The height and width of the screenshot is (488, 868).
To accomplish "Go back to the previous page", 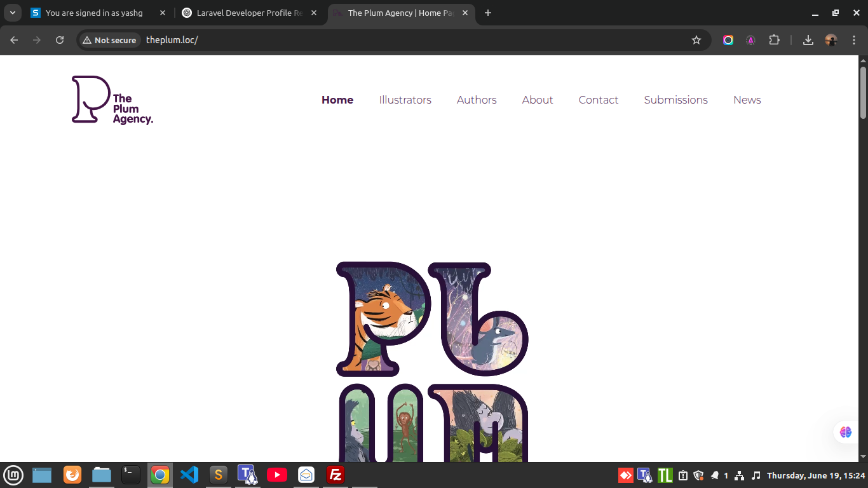I will pyautogui.click(x=14, y=40).
